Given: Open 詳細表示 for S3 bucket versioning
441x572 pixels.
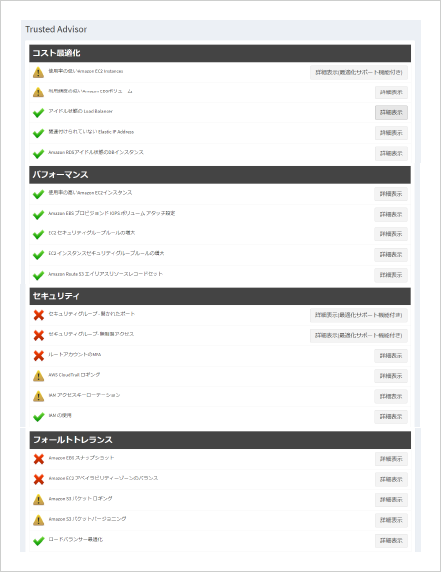Looking at the screenshot, I should click(391, 520).
